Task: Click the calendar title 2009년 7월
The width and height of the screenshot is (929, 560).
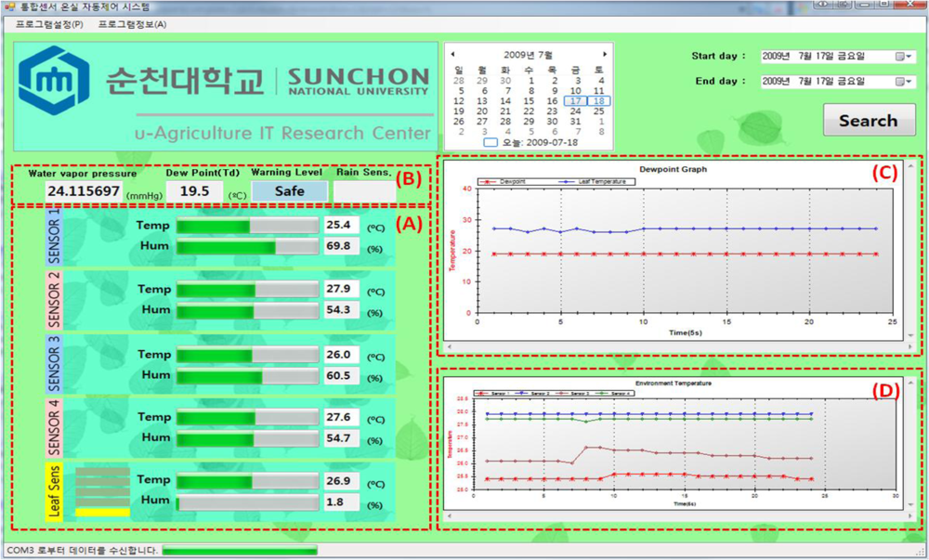Action: [x=528, y=55]
